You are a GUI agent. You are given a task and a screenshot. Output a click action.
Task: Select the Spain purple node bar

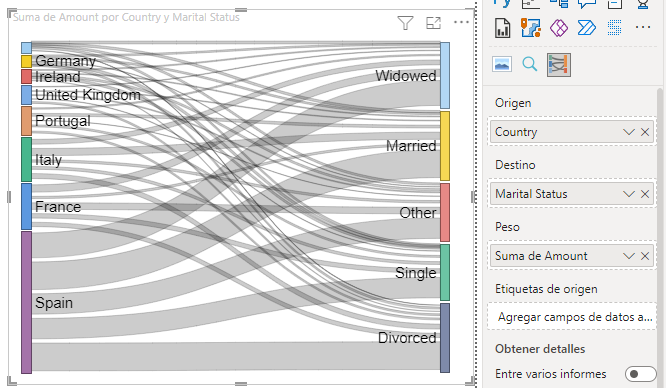point(26,303)
